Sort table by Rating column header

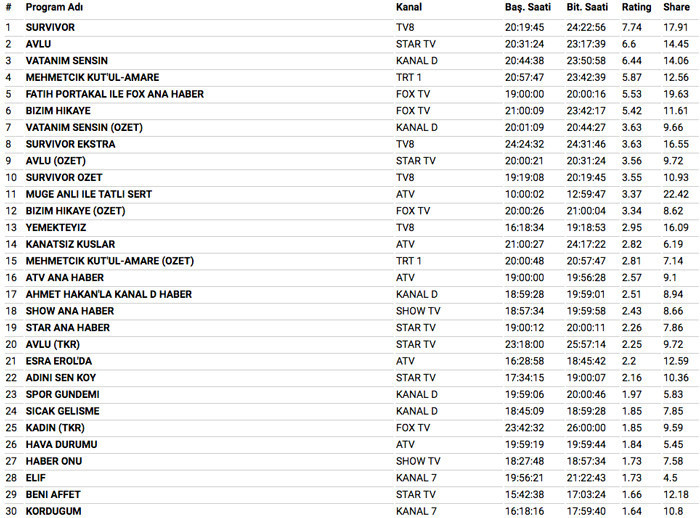(x=636, y=7)
